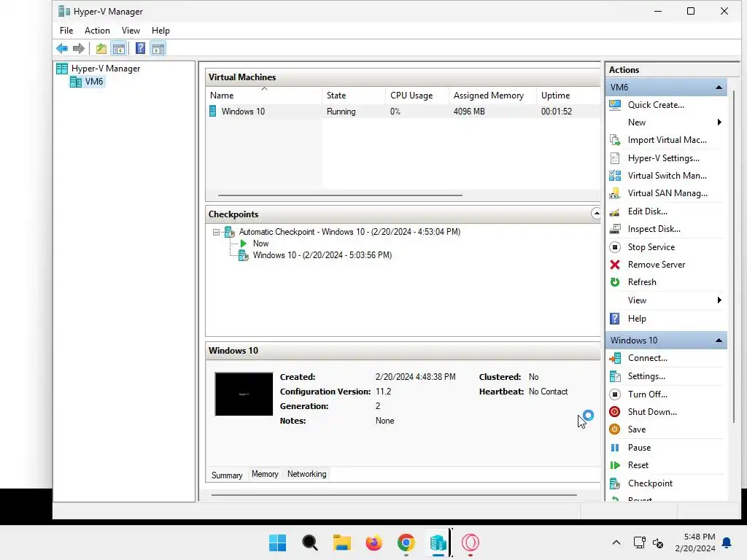Click the Actions pane vertical scrollbar

(734, 257)
